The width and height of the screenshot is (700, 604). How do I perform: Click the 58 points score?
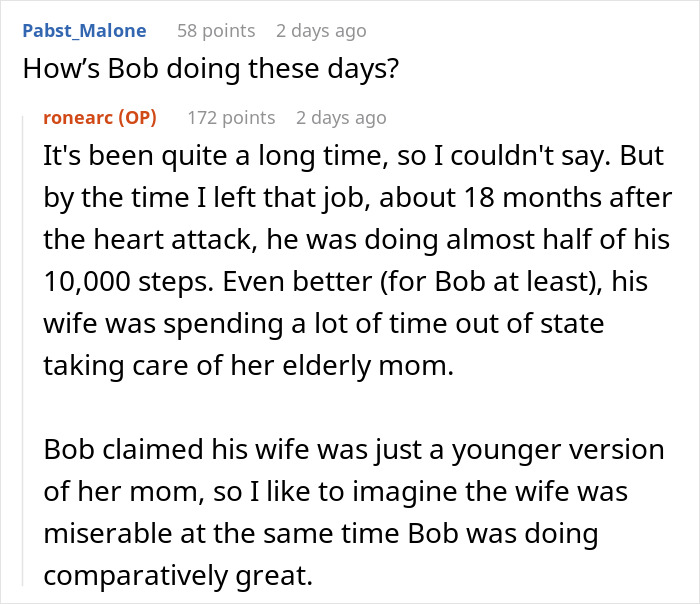(x=216, y=31)
